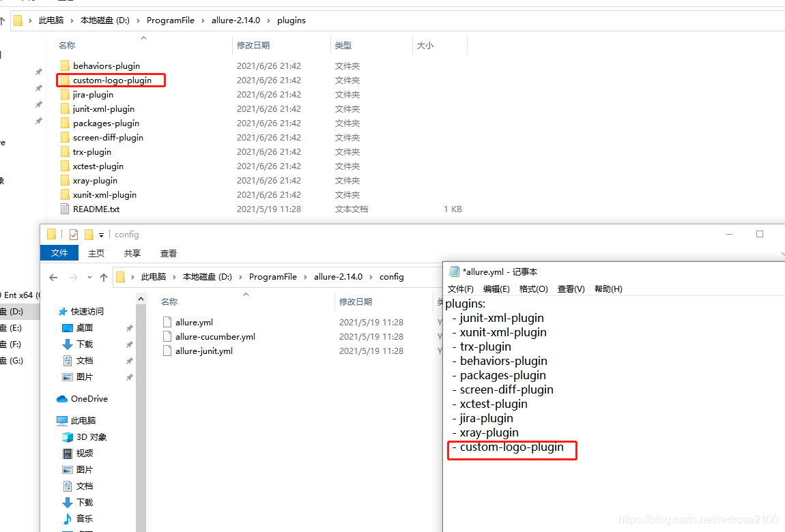
Task: Open Notepad 文件(F) menu
Action: [461, 289]
